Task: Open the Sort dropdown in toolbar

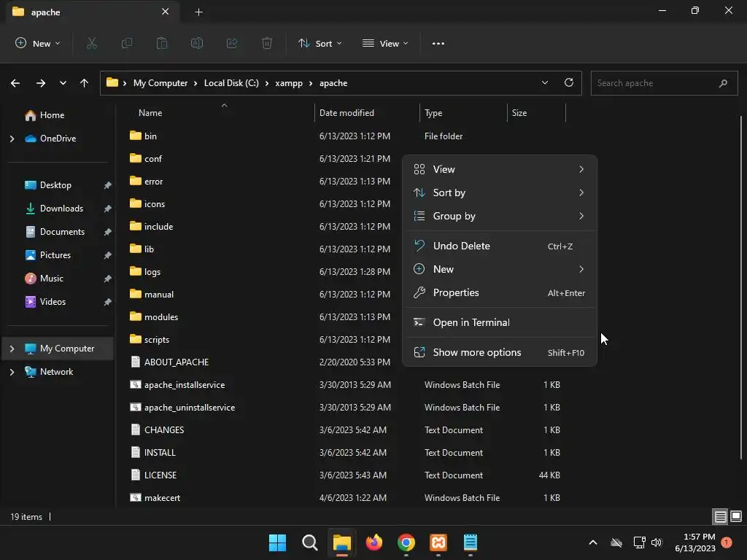Action: 320,43
